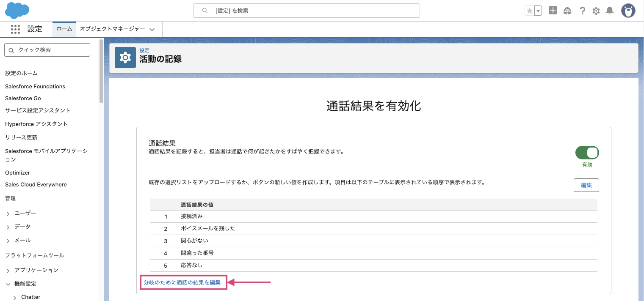
Task: Open the Trailhead guidance icon
Action: coord(567,11)
